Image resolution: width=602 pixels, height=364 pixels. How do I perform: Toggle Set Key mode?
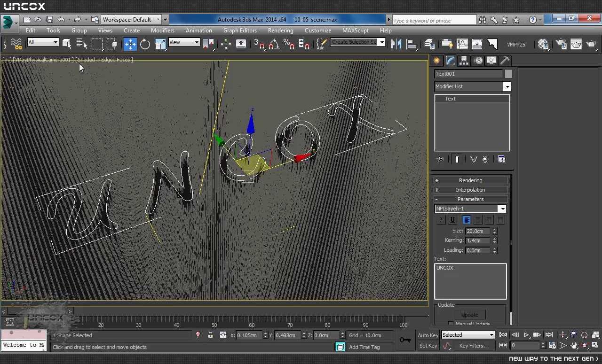tap(428, 346)
